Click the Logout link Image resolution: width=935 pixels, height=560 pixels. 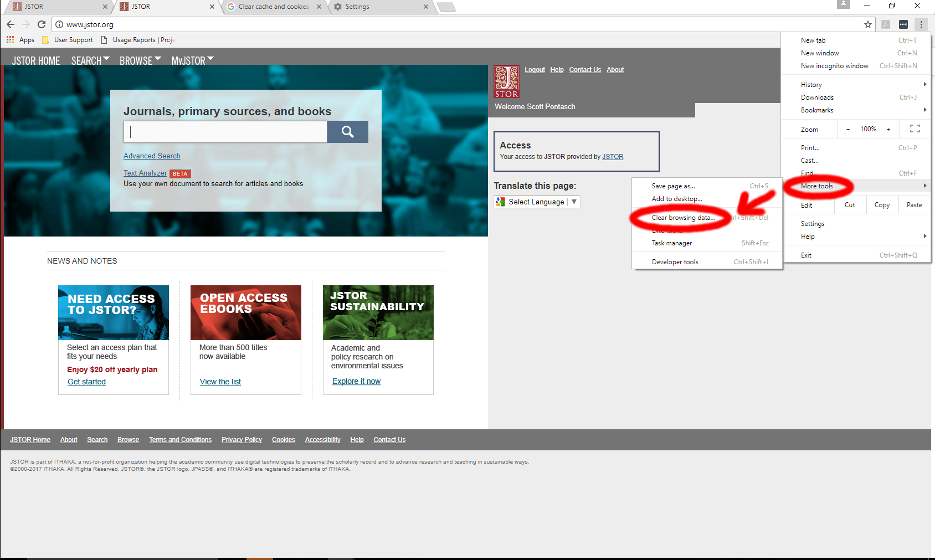coord(535,70)
